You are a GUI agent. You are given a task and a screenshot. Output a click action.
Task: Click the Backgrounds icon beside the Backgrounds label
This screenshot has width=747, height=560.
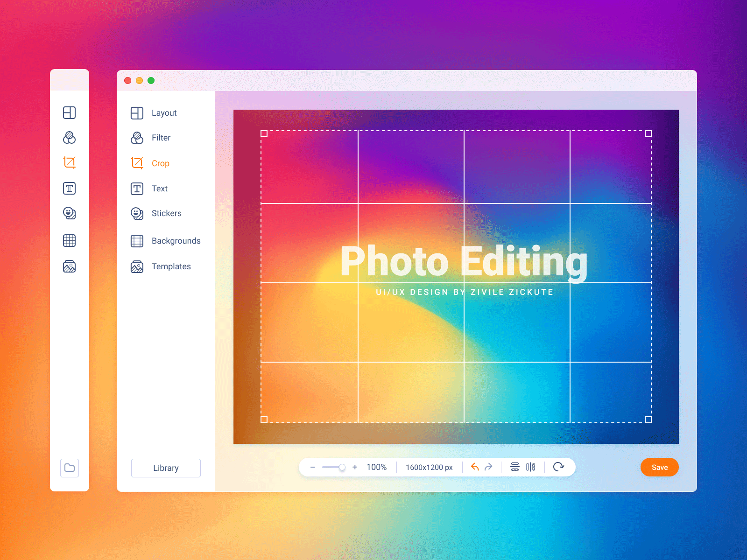coord(137,241)
